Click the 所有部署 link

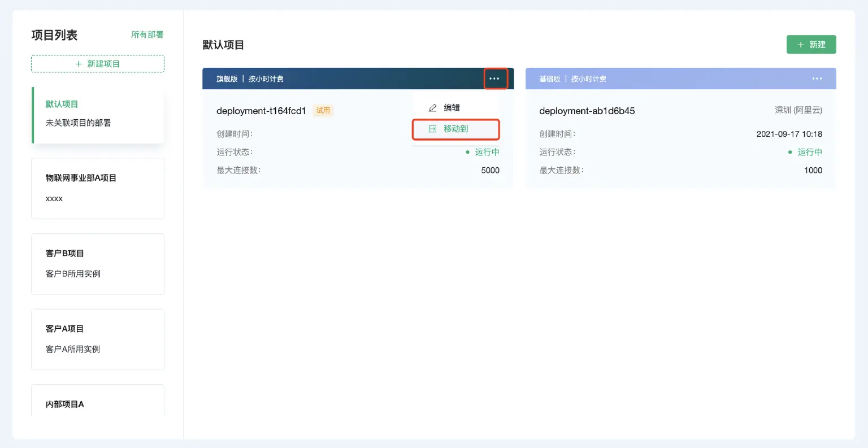pyautogui.click(x=146, y=34)
